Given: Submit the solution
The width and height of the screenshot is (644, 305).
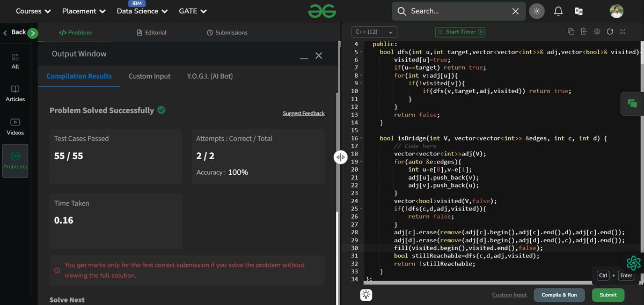Looking at the screenshot, I should point(608,295).
